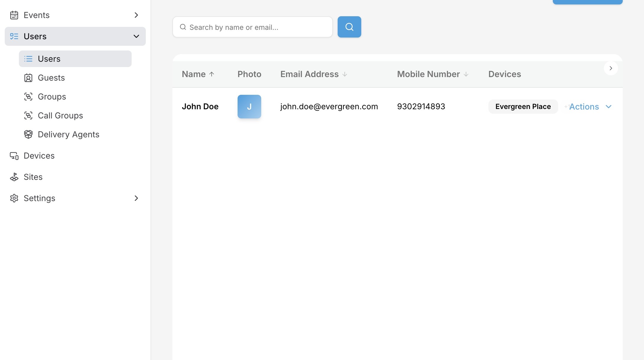Click the Events calendar icon
644x360 pixels.
(x=14, y=15)
